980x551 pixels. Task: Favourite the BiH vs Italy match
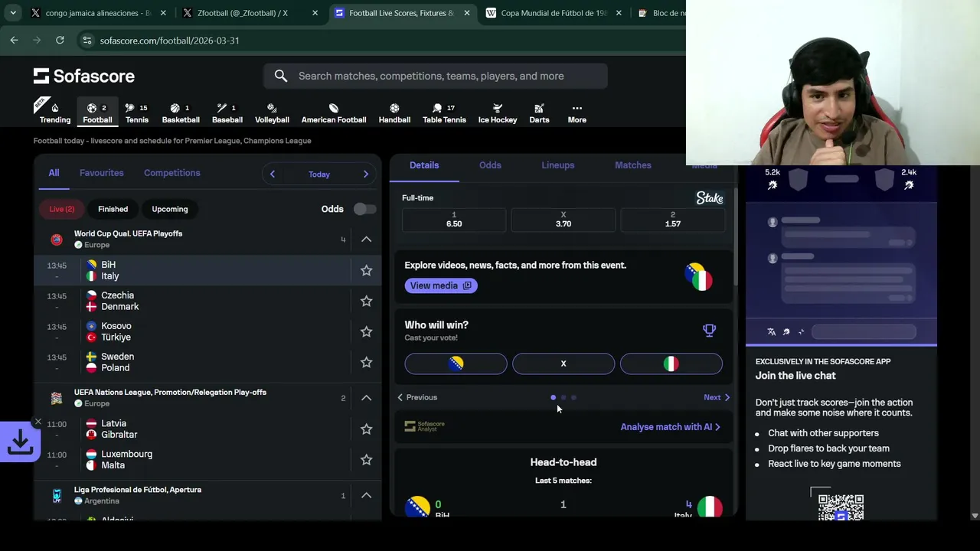pos(366,270)
